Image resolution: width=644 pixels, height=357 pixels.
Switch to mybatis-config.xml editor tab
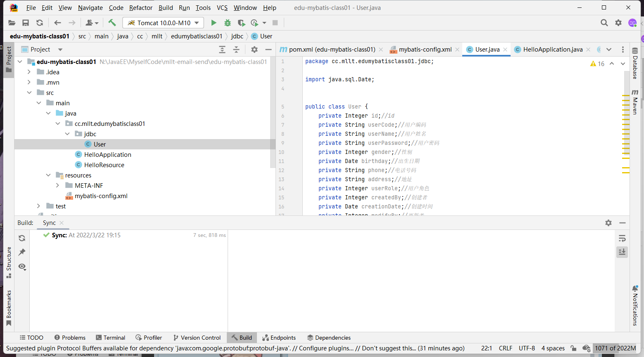pyautogui.click(x=425, y=50)
